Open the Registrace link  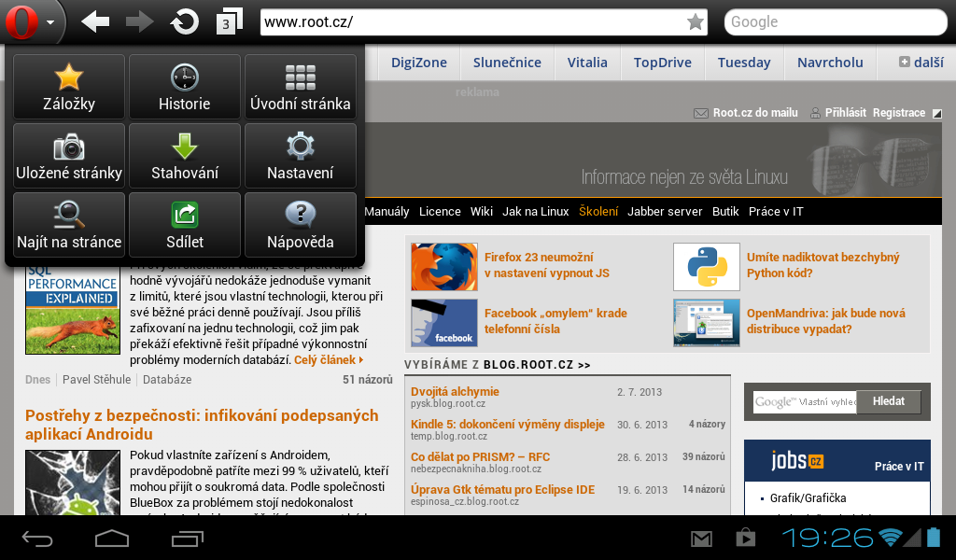click(x=898, y=112)
